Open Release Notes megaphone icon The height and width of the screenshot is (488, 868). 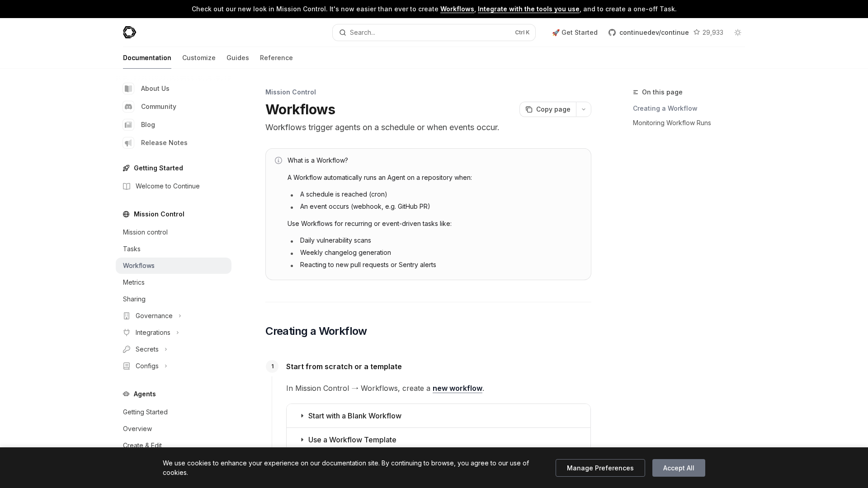pyautogui.click(x=128, y=143)
